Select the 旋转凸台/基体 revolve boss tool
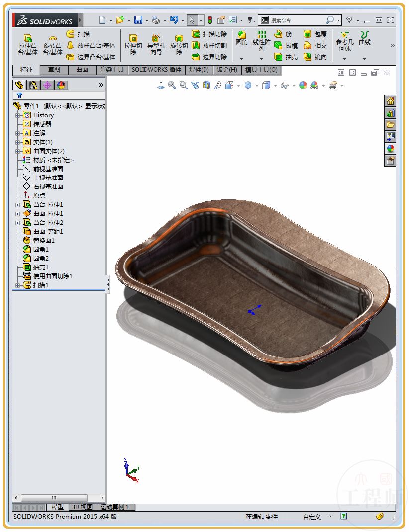This screenshot has height=532, width=409. (53, 44)
